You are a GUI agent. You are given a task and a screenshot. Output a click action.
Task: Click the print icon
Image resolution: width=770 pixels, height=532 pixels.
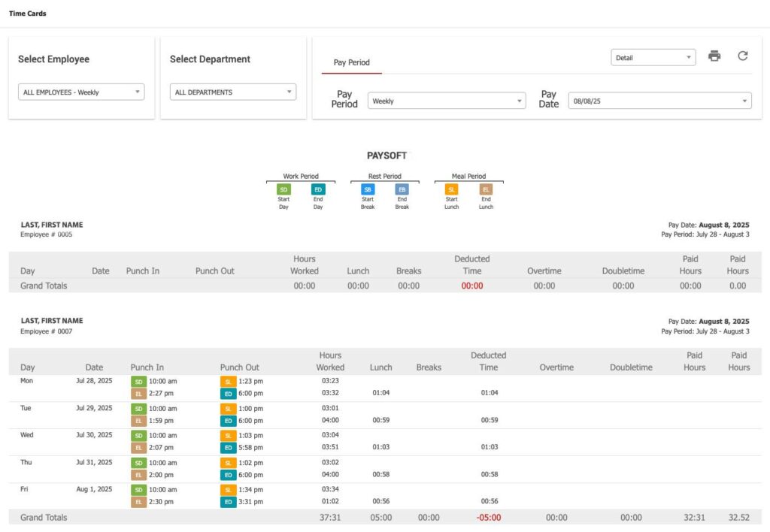(x=714, y=56)
